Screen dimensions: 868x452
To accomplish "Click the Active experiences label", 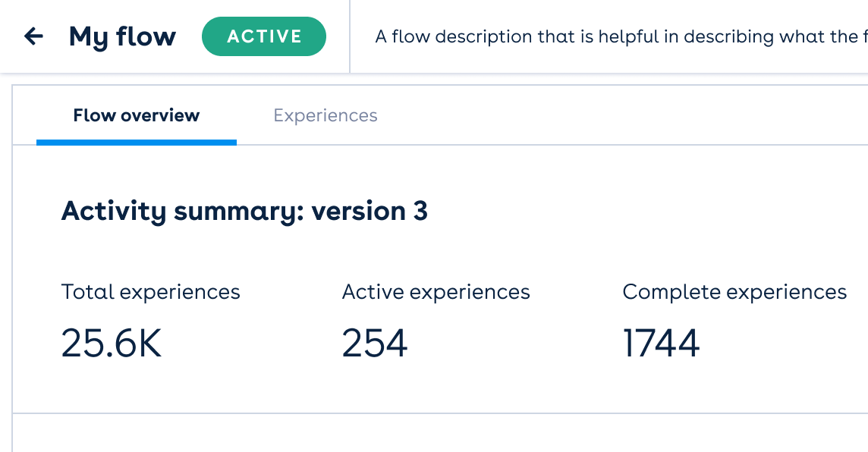I will click(x=436, y=292).
